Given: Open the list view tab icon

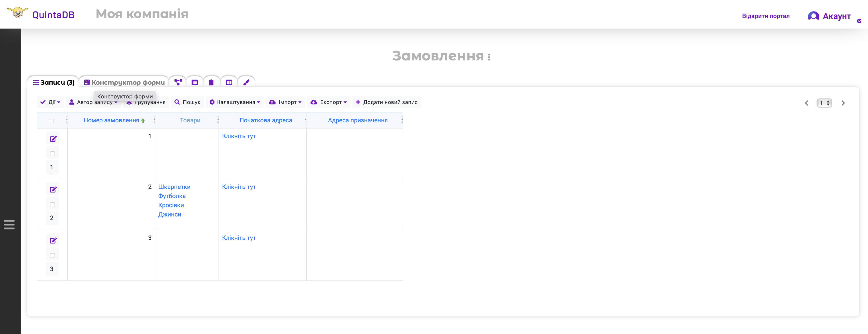Looking at the screenshot, I should click(x=195, y=82).
